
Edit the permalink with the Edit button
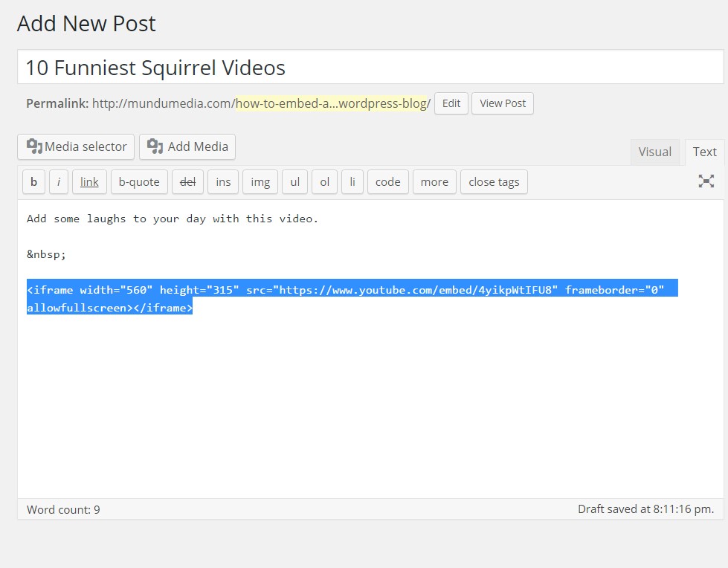[451, 103]
